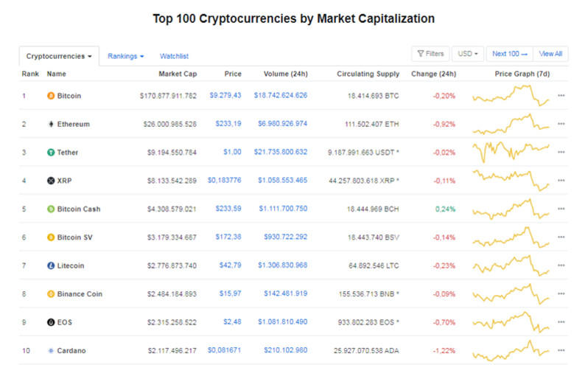Click the View All button
This screenshot has height=365, width=588.
(x=550, y=54)
